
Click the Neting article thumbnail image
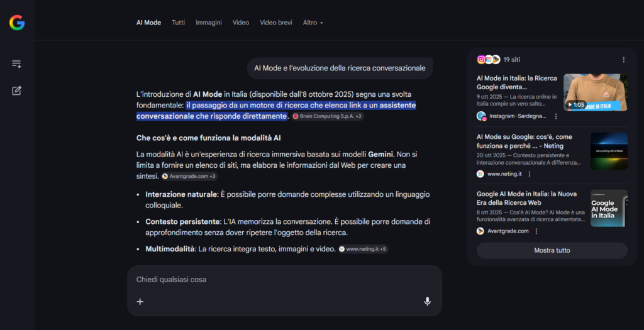pos(609,151)
